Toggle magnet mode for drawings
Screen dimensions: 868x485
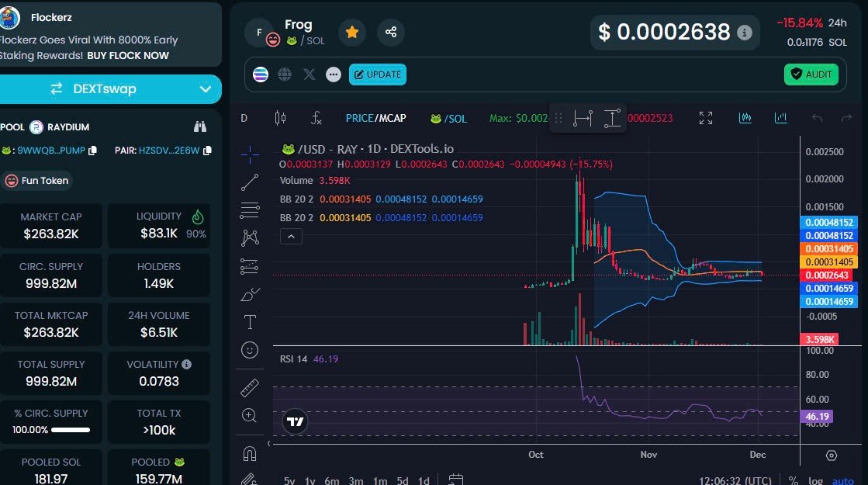point(250,454)
